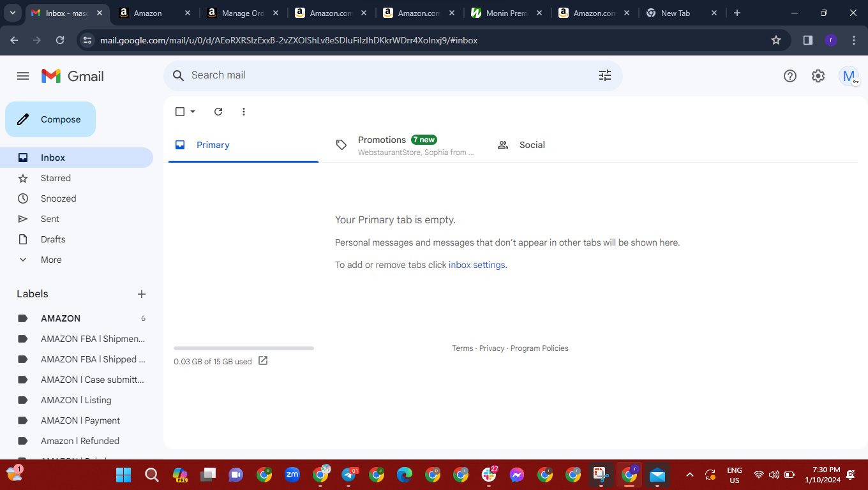Open the taskbar clock showing 7:30 PM
Image resolution: width=868 pixels, height=490 pixels.
coord(822,475)
